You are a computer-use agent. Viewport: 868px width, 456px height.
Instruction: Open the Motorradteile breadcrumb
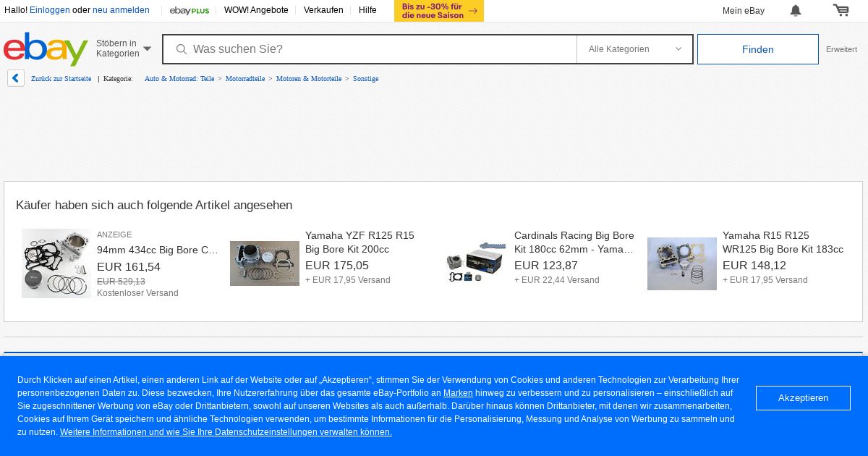coord(245,78)
